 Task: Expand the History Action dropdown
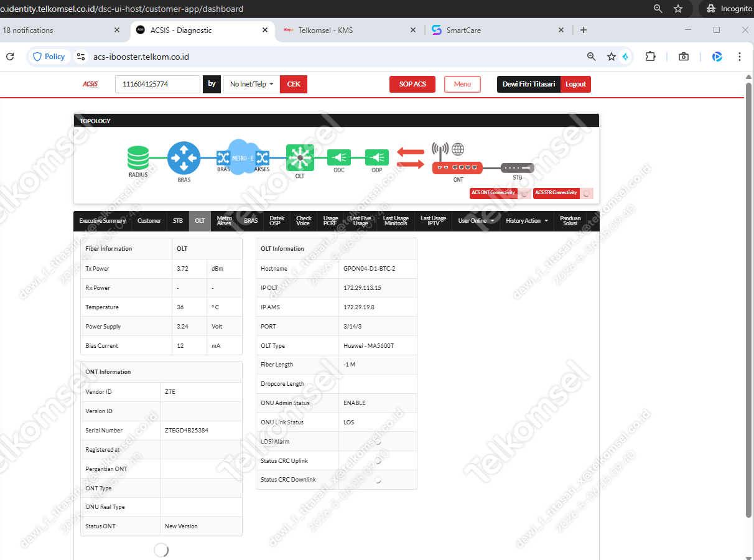(x=527, y=221)
